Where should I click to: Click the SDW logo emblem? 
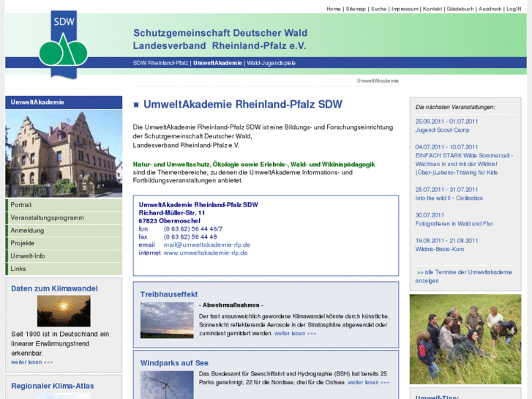[64, 45]
